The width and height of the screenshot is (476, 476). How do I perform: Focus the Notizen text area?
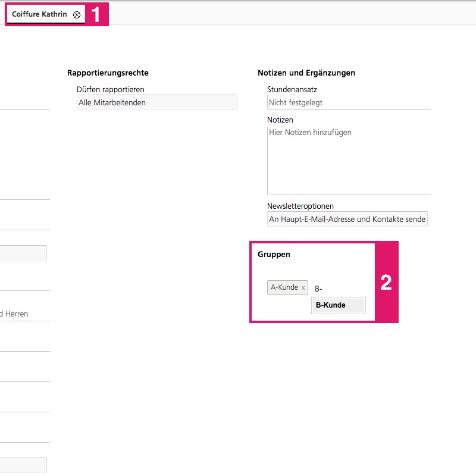pyautogui.click(x=349, y=161)
